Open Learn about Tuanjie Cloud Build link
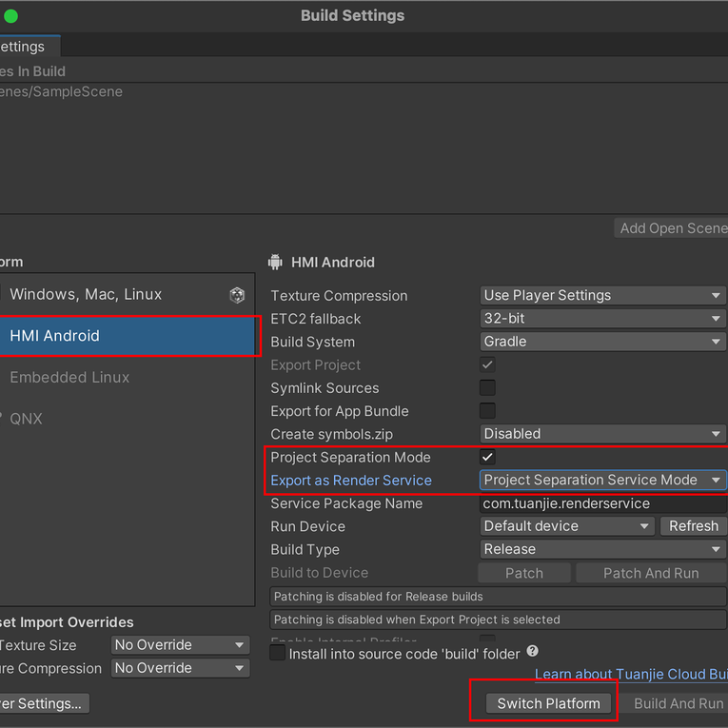This screenshot has height=728, width=728. 631,674
